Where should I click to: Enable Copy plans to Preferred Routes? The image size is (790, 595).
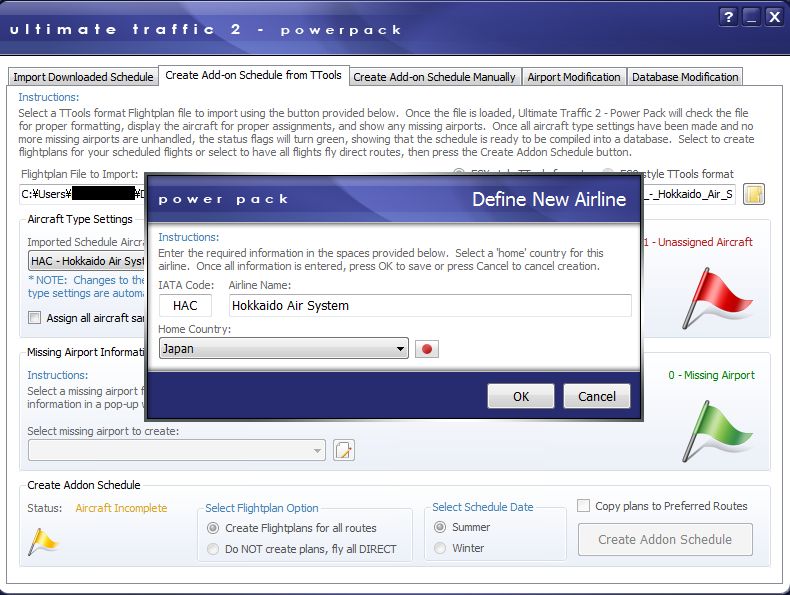tap(583, 506)
